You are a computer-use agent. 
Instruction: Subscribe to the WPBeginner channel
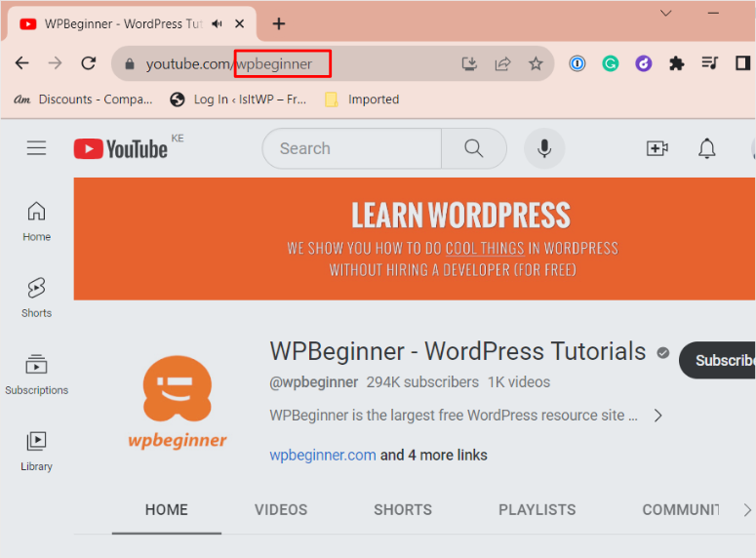tap(717, 360)
